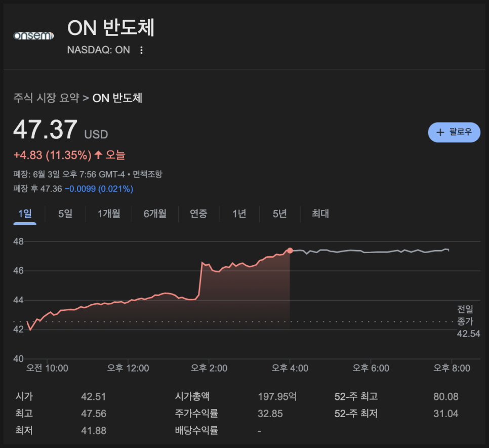Switch to the 1개월 chart tab
489x448 pixels.
[109, 214]
